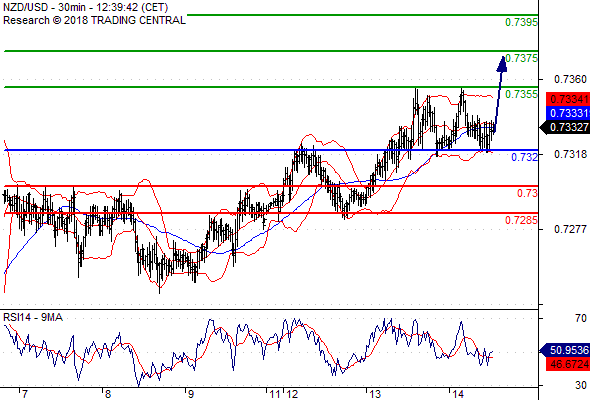Image resolution: width=590 pixels, height=400 pixels.
Task: Click the red 0.7285 support label
Action: tap(521, 220)
